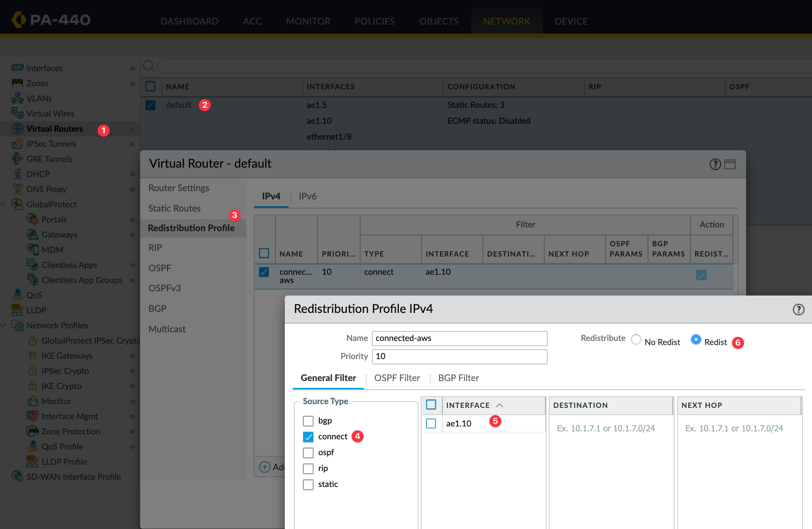The width and height of the screenshot is (812, 529).
Task: Click the help icon in Redistribution Profile dialog
Action: click(798, 310)
